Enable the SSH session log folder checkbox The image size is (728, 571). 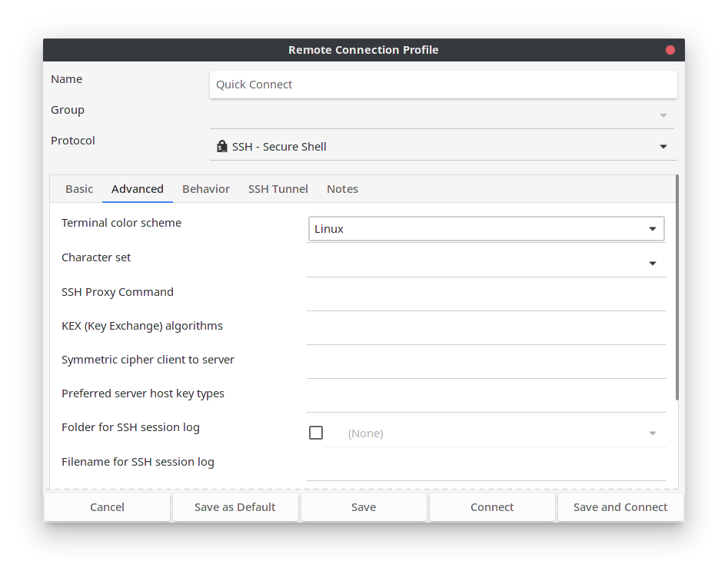coord(316,433)
